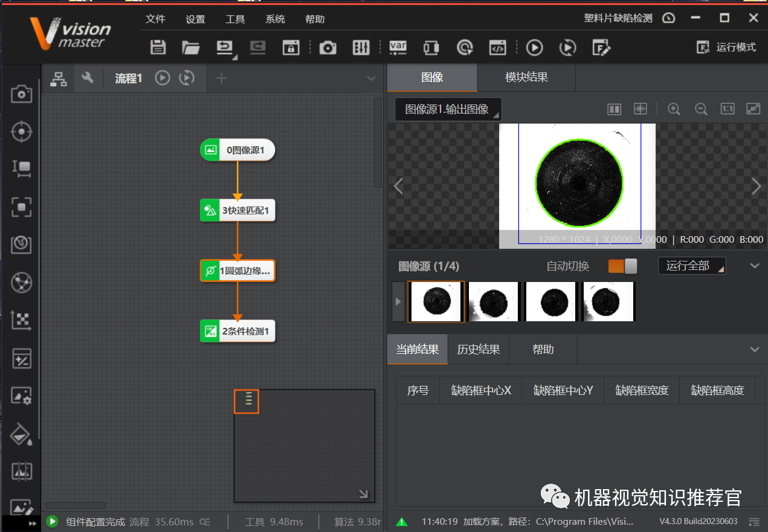Open the 帮助 menu

[x=315, y=19]
